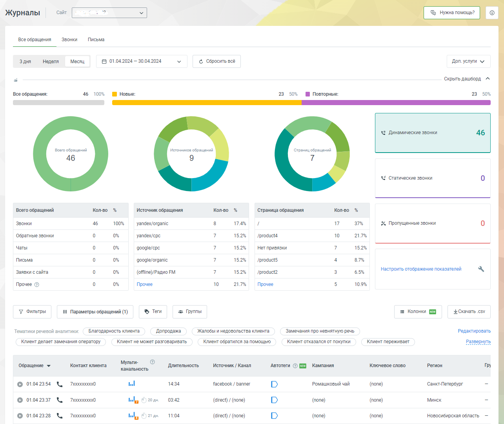
Task: Open the Статические звонки card
Action: (433, 178)
